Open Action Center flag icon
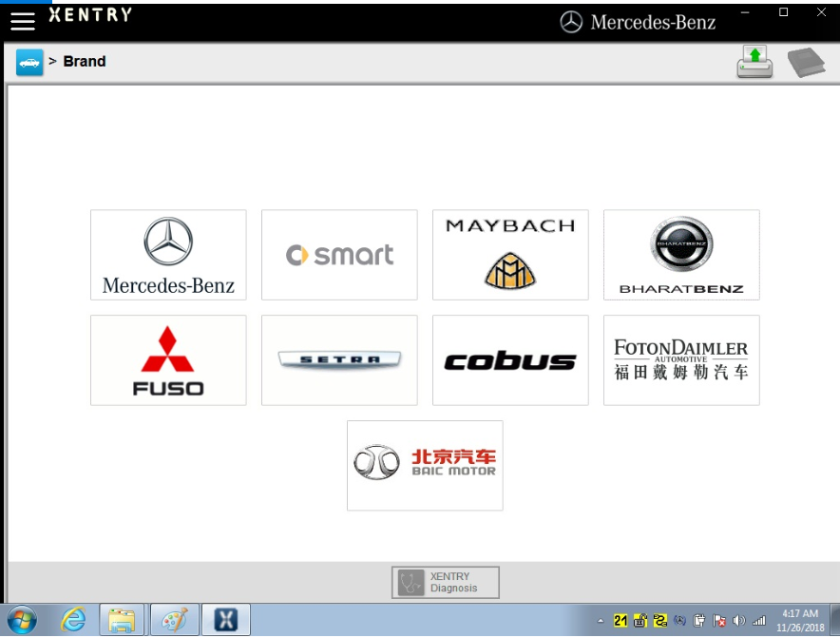The image size is (840, 638). tap(719, 621)
